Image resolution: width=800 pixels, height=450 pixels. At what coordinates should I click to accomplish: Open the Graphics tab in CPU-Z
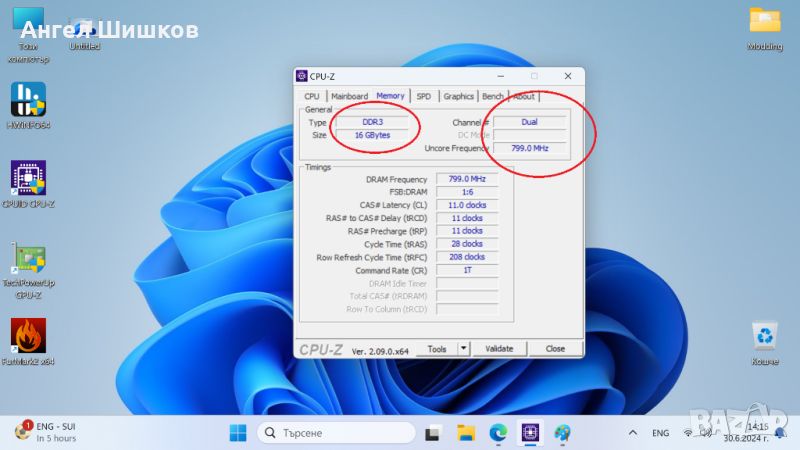[458, 96]
